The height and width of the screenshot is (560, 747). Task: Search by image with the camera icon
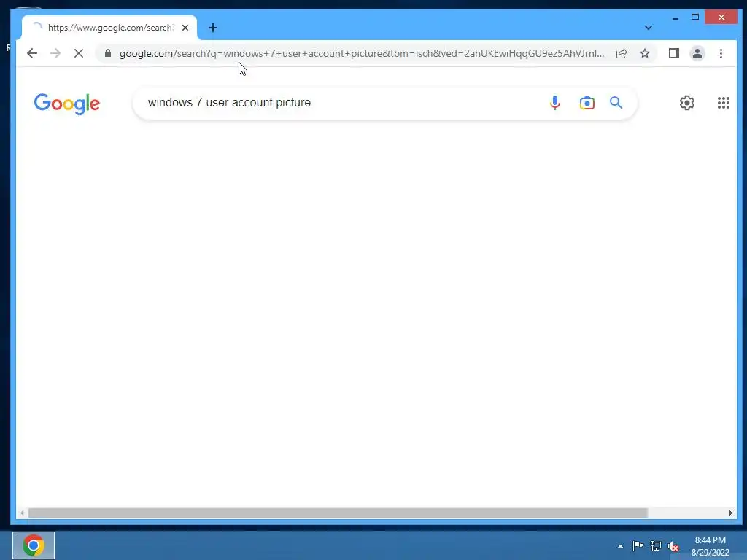(587, 103)
